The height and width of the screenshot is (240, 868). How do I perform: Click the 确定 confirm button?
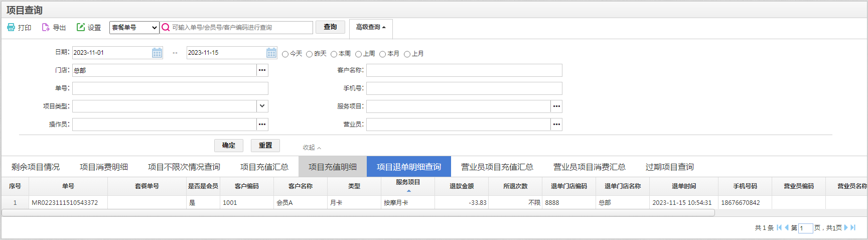click(x=229, y=146)
